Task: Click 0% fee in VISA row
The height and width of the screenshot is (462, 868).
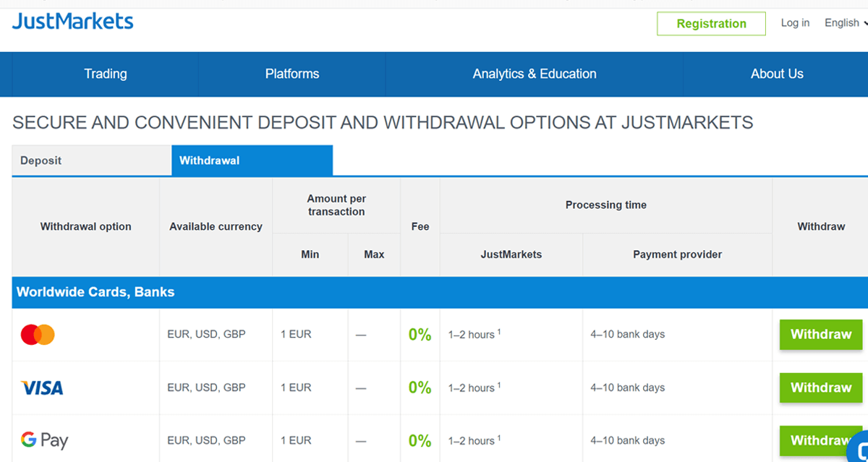Action: pyautogui.click(x=420, y=388)
